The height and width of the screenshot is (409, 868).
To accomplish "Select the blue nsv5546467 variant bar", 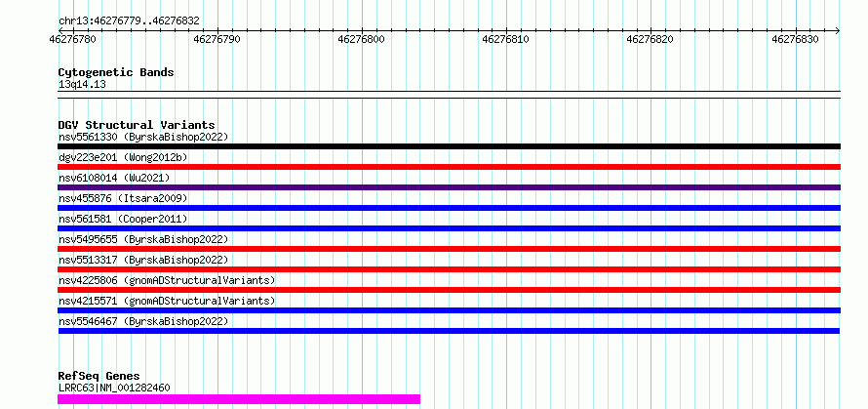I will coord(449,331).
